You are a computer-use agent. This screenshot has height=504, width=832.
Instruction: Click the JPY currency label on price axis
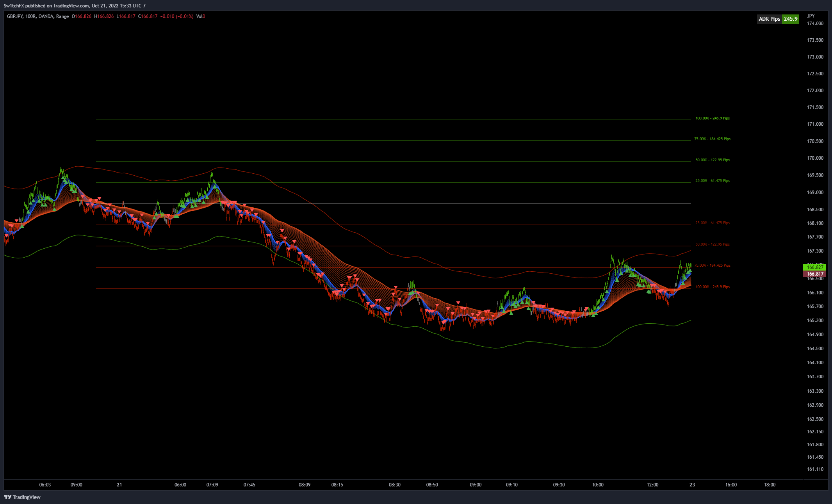point(811,16)
